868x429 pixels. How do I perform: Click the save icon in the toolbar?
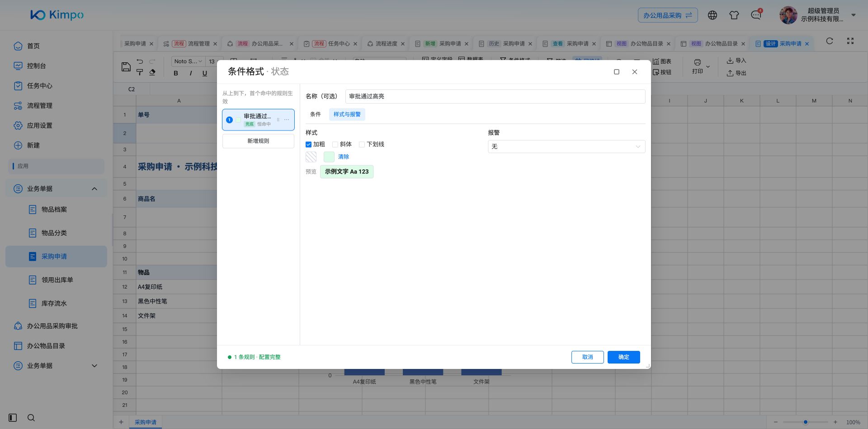pos(126,67)
